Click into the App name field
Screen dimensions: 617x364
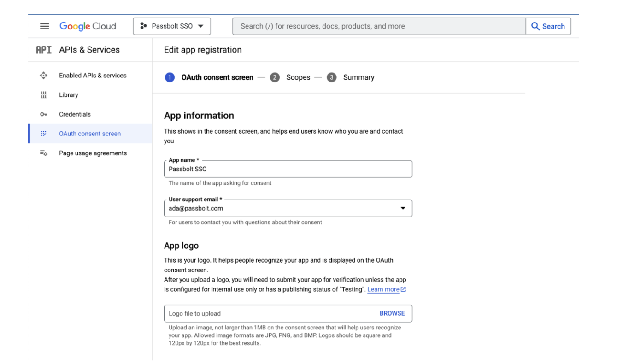288,169
